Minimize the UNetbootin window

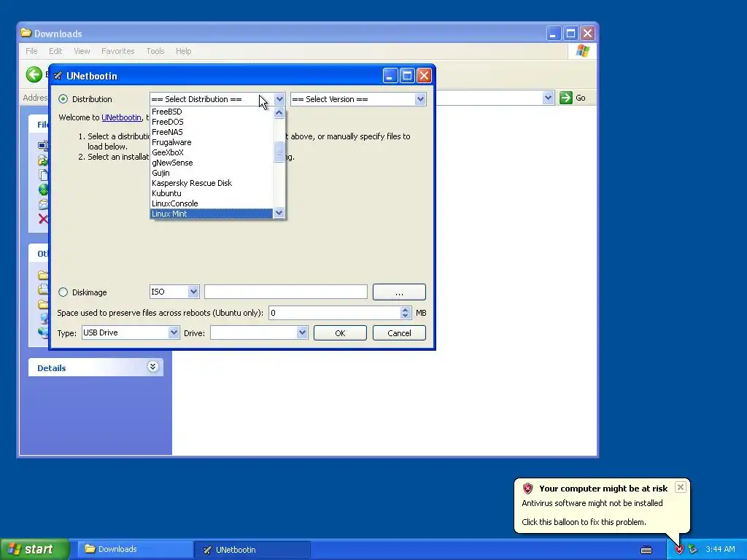pyautogui.click(x=390, y=76)
